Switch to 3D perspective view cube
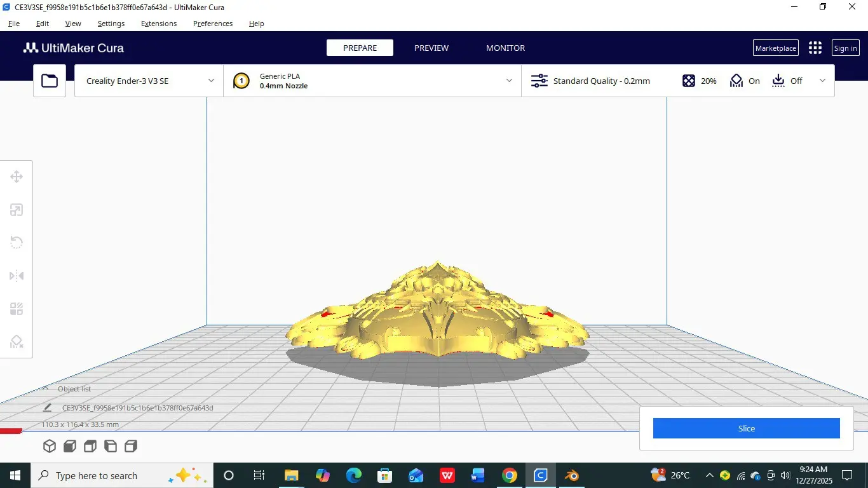The width and height of the screenshot is (868, 488). (x=50, y=446)
